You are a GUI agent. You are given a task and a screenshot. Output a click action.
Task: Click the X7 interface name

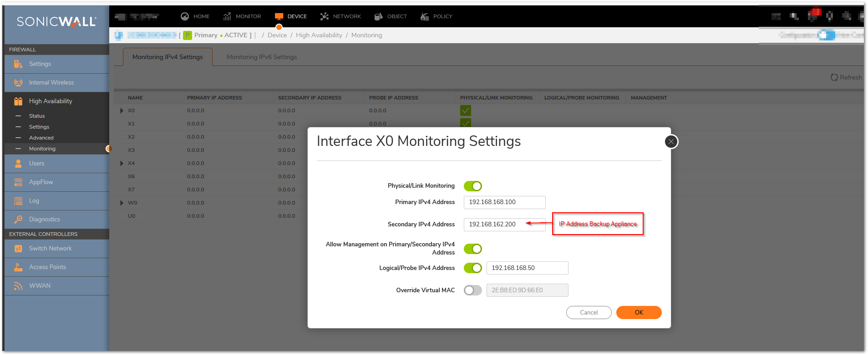(x=131, y=190)
